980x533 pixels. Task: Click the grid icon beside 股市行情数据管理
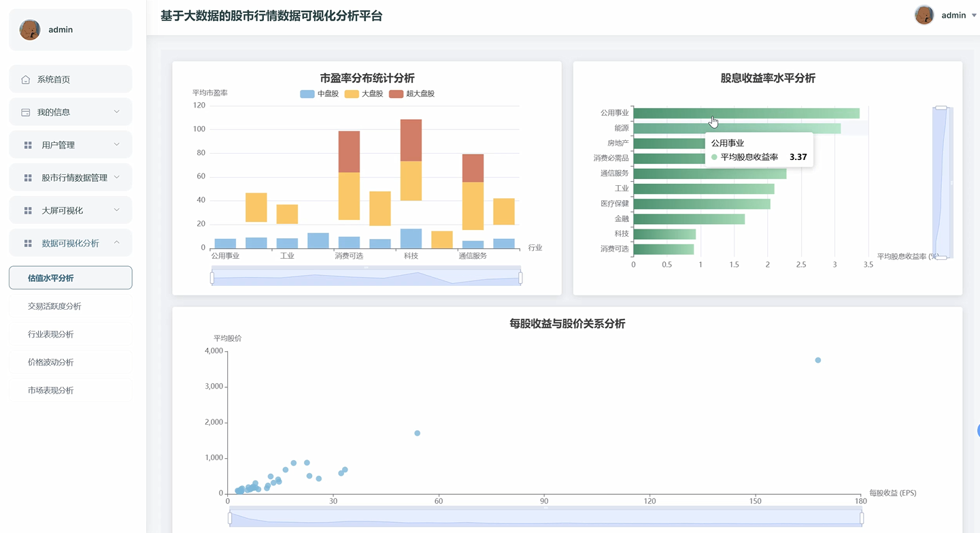coord(28,178)
